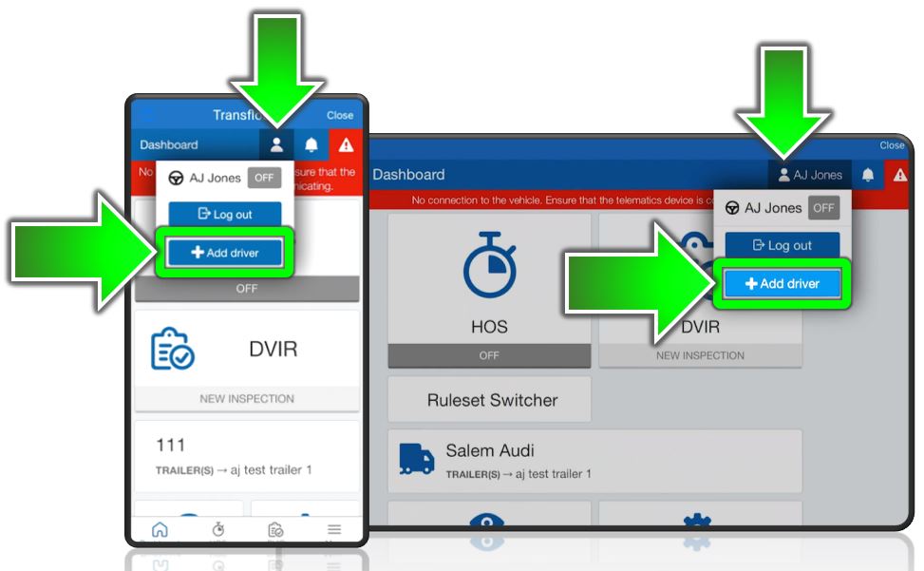Tap NEW INSPECTION on the phone DVIR card
Viewport: 924px width, 571px height.
click(x=247, y=399)
